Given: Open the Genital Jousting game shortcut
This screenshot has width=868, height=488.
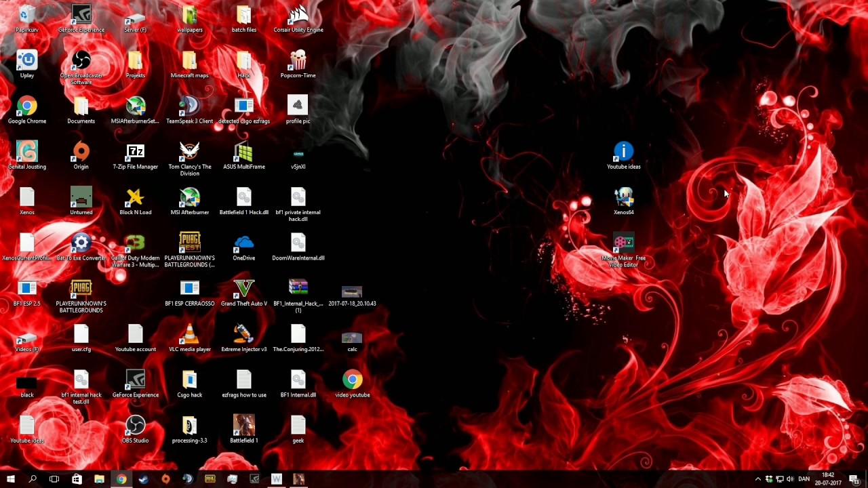Looking at the screenshot, I should click(x=27, y=155).
